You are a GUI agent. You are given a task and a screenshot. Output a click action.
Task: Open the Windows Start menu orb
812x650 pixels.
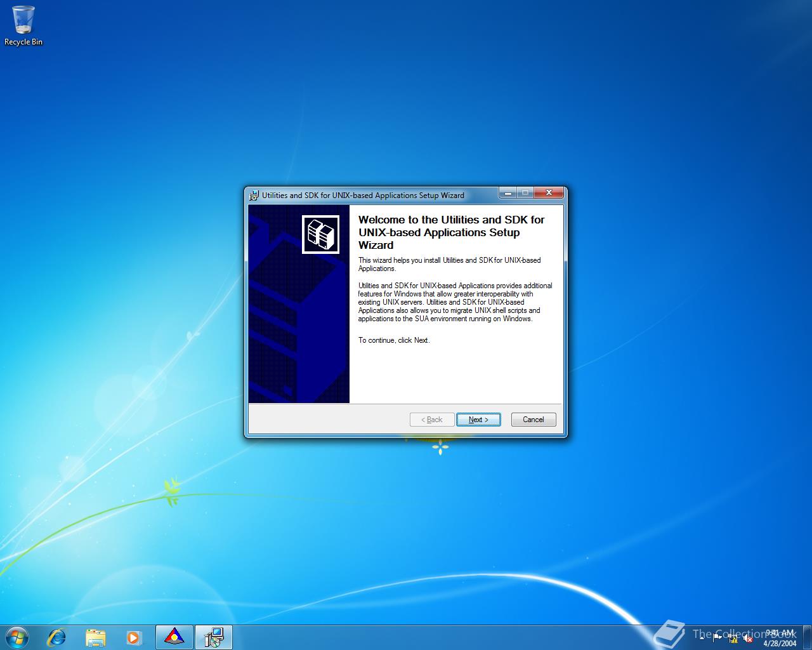[x=16, y=637]
